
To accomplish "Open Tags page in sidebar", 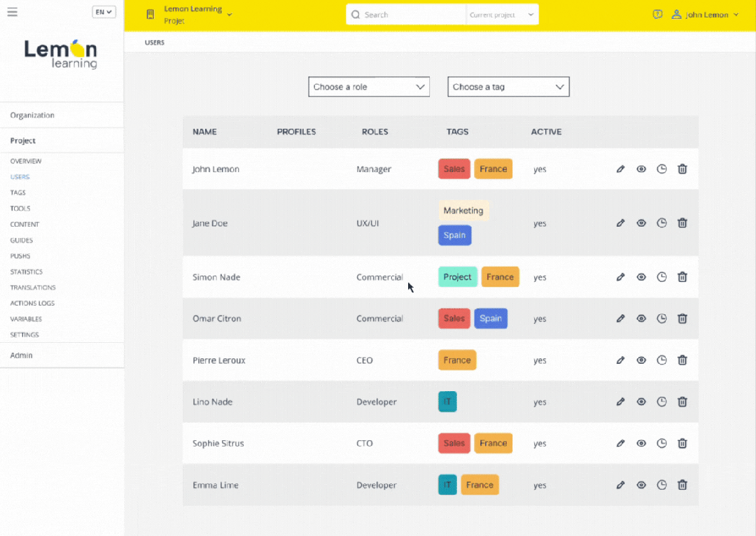I will pyautogui.click(x=17, y=193).
